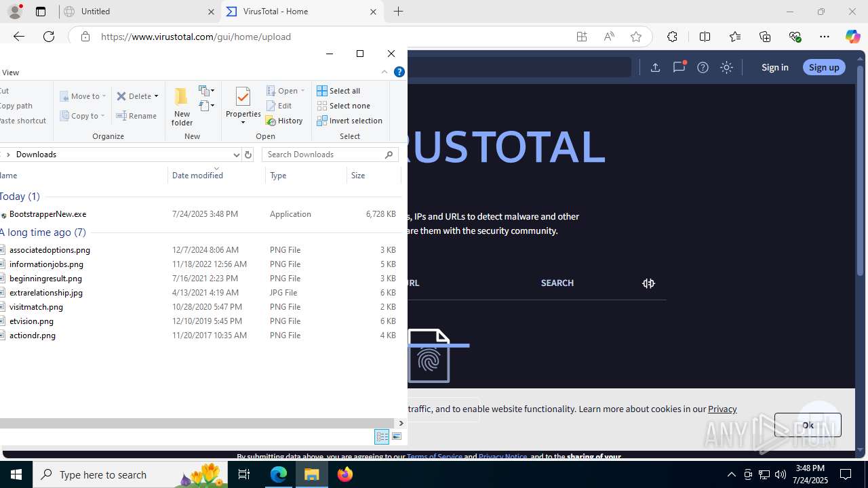Switch Explorer to large icons view
Image resolution: width=868 pixels, height=488 pixels.
[x=397, y=436]
